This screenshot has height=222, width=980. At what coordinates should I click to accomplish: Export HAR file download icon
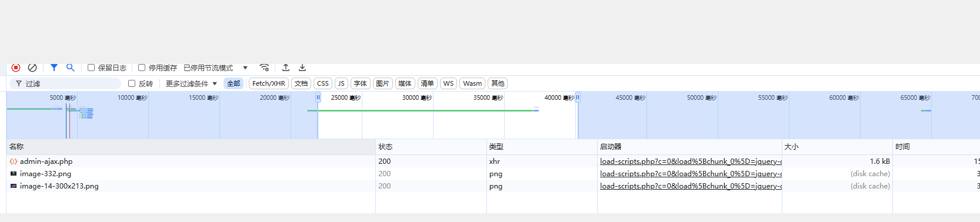[x=302, y=68]
